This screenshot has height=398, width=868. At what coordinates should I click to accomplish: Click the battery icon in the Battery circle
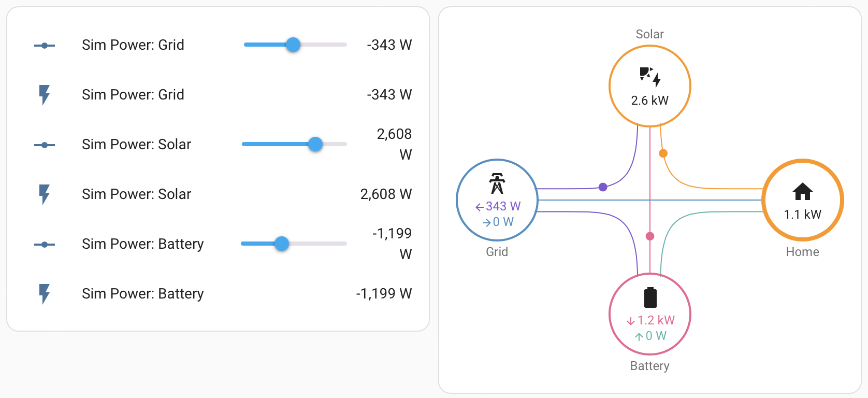point(649,298)
